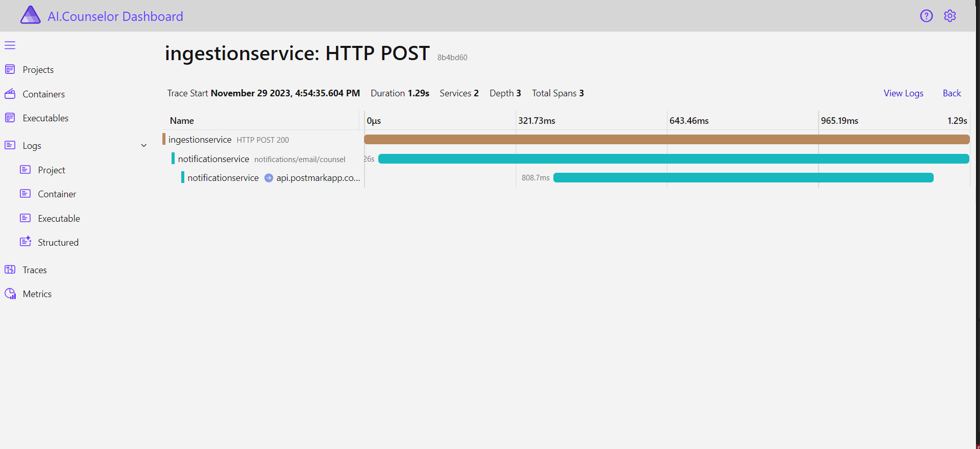Navigate to Executables
The image size is (980, 449).
46,118
